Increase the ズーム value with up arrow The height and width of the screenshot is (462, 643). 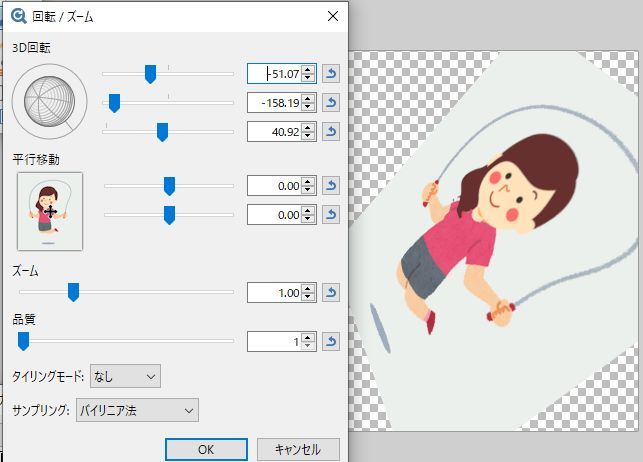pos(309,288)
